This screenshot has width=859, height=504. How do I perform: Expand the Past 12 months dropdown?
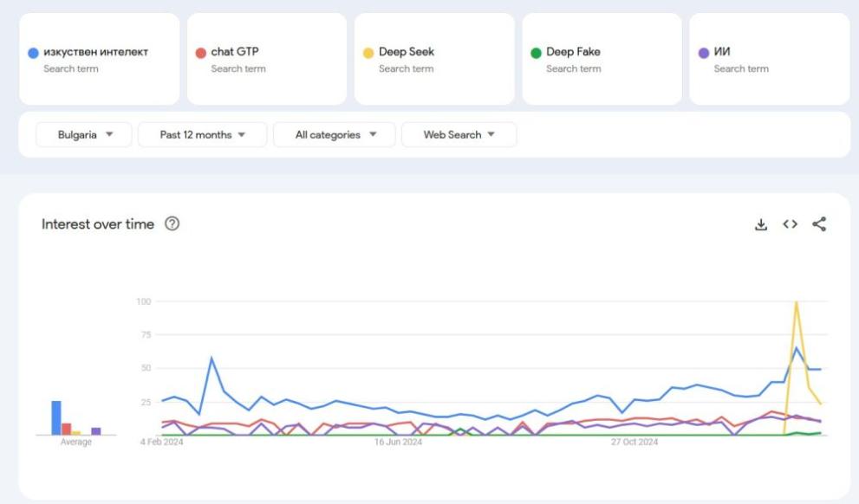pos(202,135)
